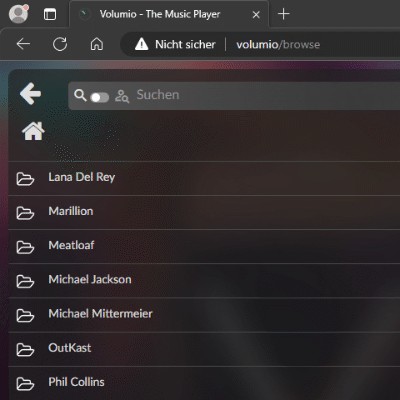Open the Marillion folder
The image size is (400, 400).
click(204, 212)
